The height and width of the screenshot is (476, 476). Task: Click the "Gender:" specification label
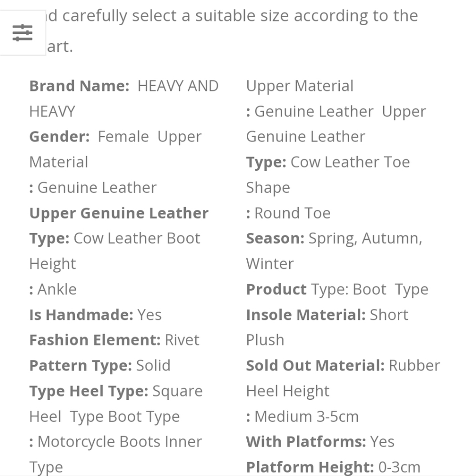point(59,137)
